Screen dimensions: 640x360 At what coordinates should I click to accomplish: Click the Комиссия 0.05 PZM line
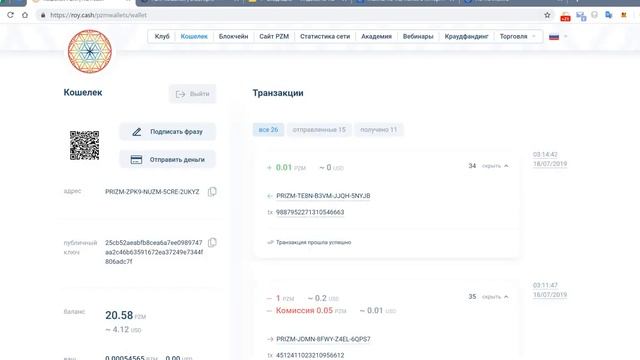(311, 311)
